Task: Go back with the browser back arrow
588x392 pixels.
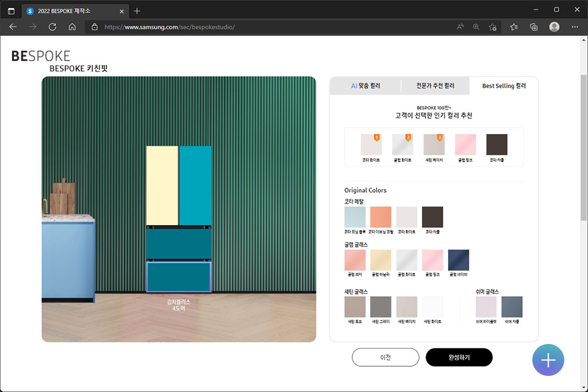Action: [13, 27]
